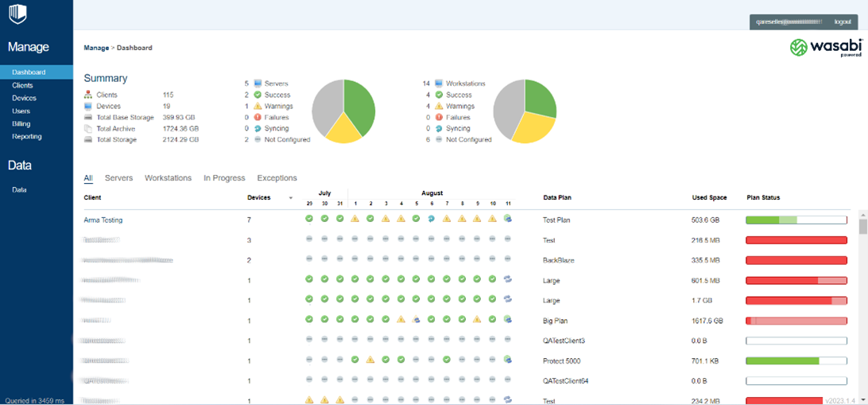Click Big Plan row's August 5 status icon
Image resolution: width=868 pixels, height=405 pixels.
point(417,320)
